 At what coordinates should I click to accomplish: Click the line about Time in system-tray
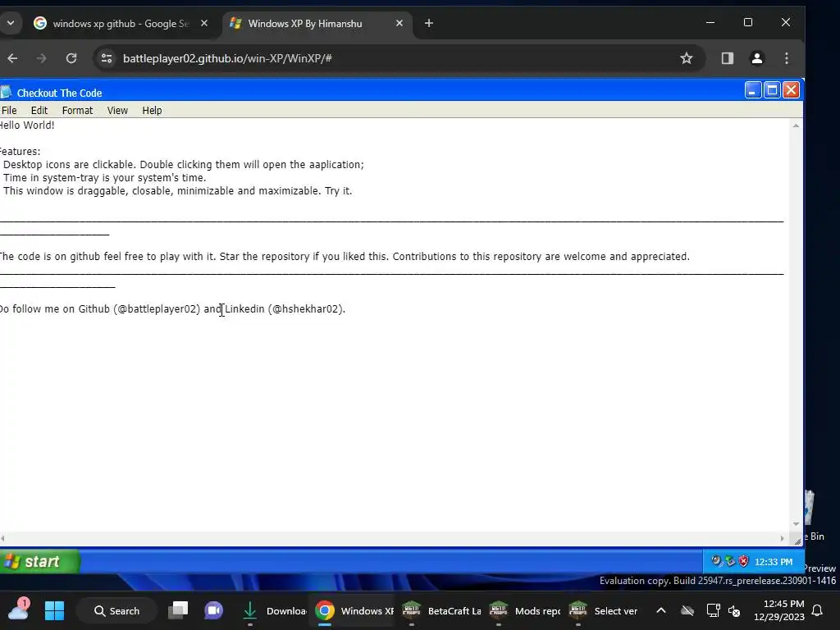coord(104,178)
